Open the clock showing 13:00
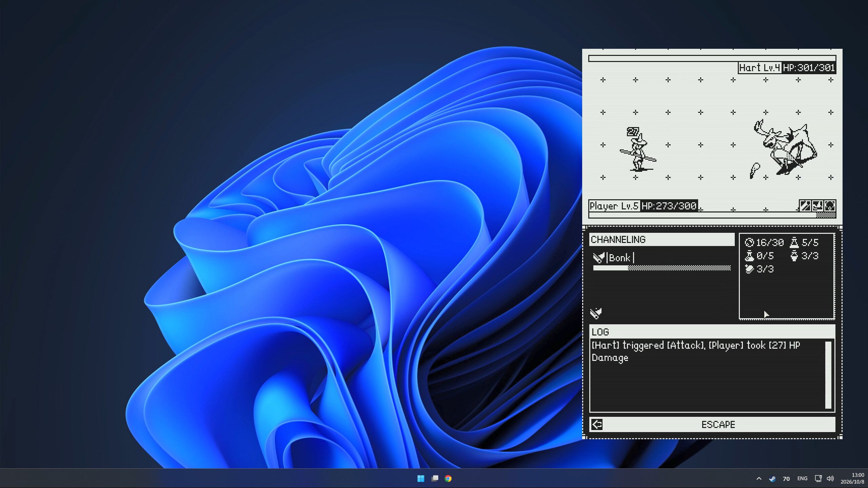868x488 pixels. click(x=852, y=479)
